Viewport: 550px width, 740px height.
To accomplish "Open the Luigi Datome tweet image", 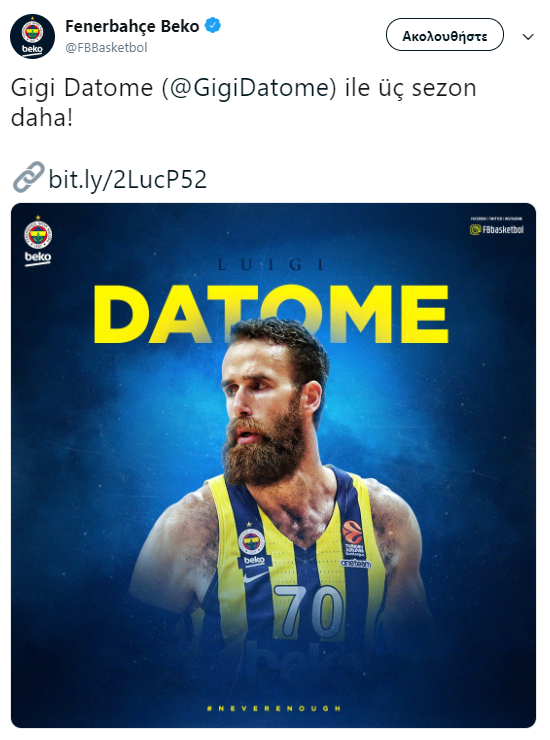I will tap(273, 465).
